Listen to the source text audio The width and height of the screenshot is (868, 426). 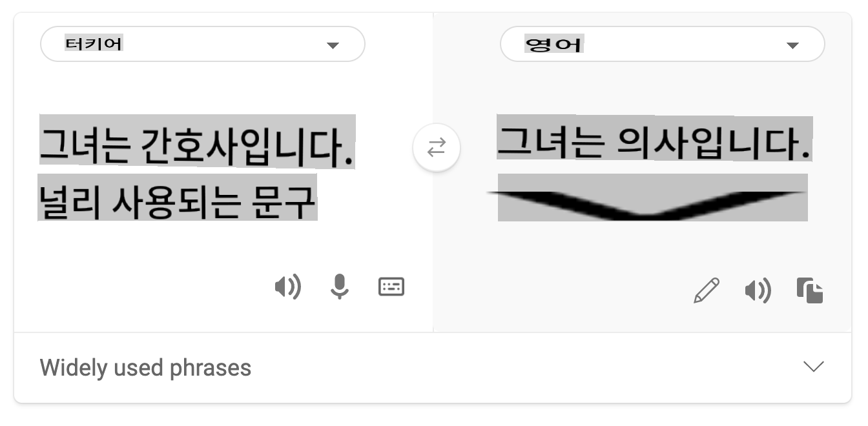click(x=287, y=287)
